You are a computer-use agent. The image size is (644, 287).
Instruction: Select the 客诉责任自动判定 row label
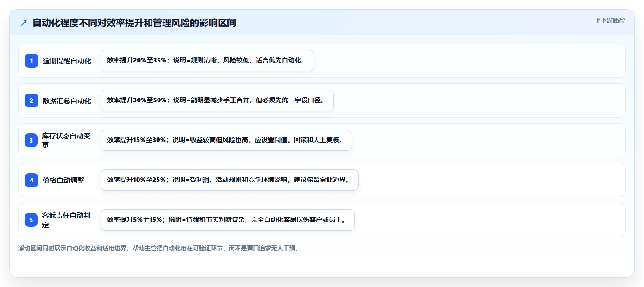tap(66, 220)
